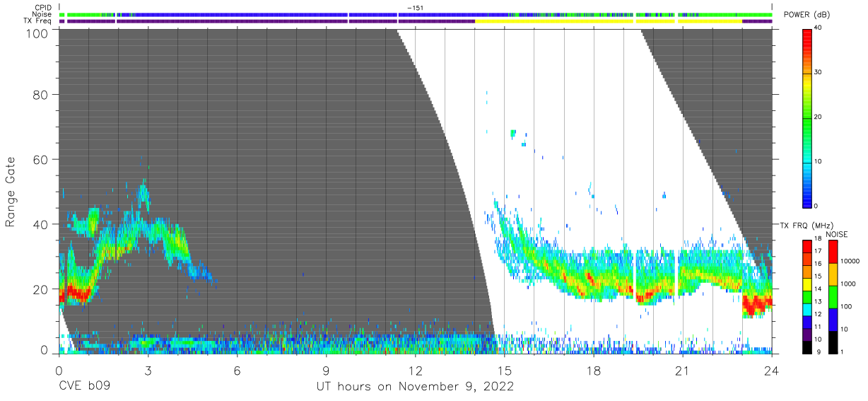Click the 40 tick on POWER scale
868x401 pixels.
(x=819, y=28)
